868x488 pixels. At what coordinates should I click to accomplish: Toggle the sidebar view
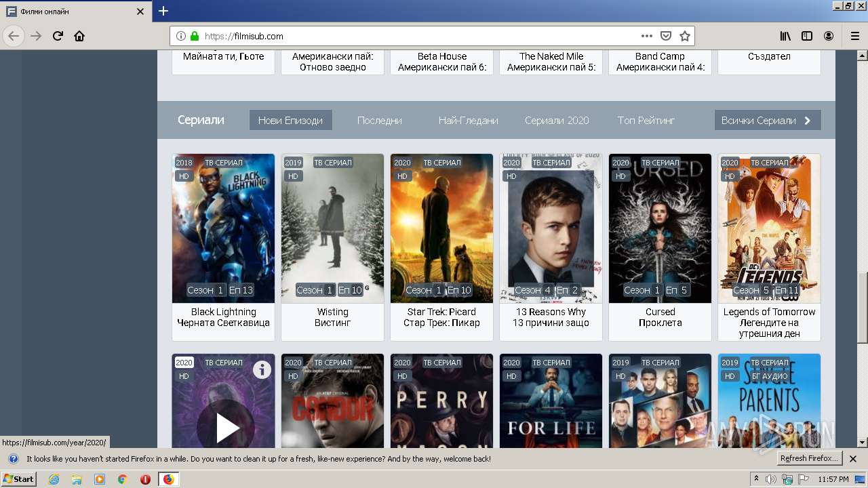pyautogui.click(x=807, y=36)
